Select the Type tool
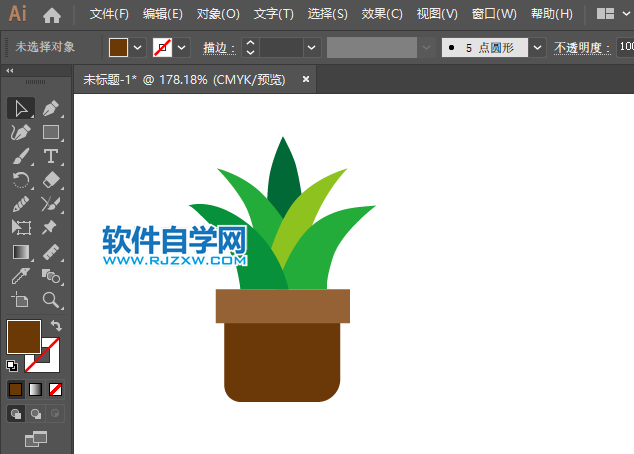The height and width of the screenshot is (454, 634). [x=51, y=156]
